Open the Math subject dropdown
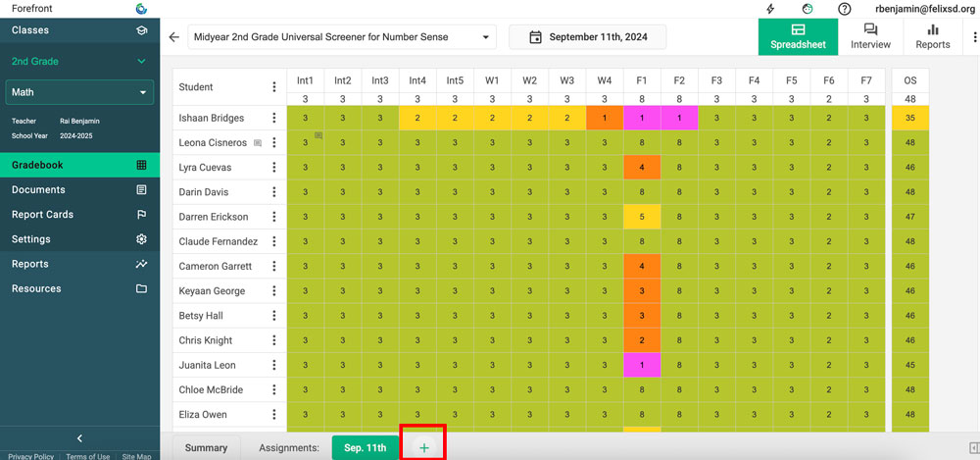The image size is (980, 460). [79, 92]
